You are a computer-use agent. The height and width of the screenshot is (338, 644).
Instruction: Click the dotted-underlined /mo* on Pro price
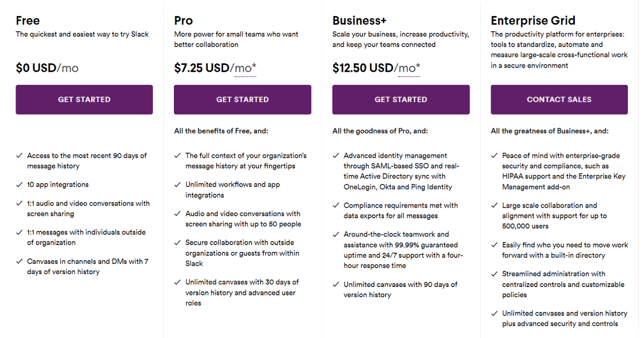(x=245, y=69)
